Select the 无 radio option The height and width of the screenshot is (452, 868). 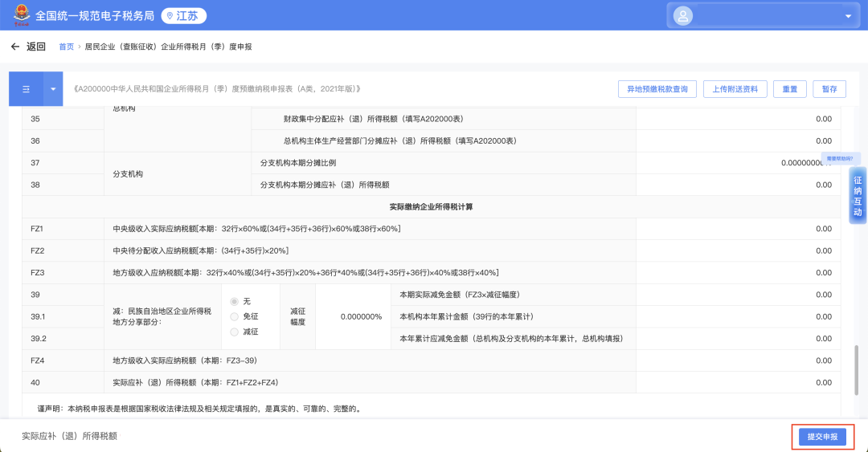(235, 301)
